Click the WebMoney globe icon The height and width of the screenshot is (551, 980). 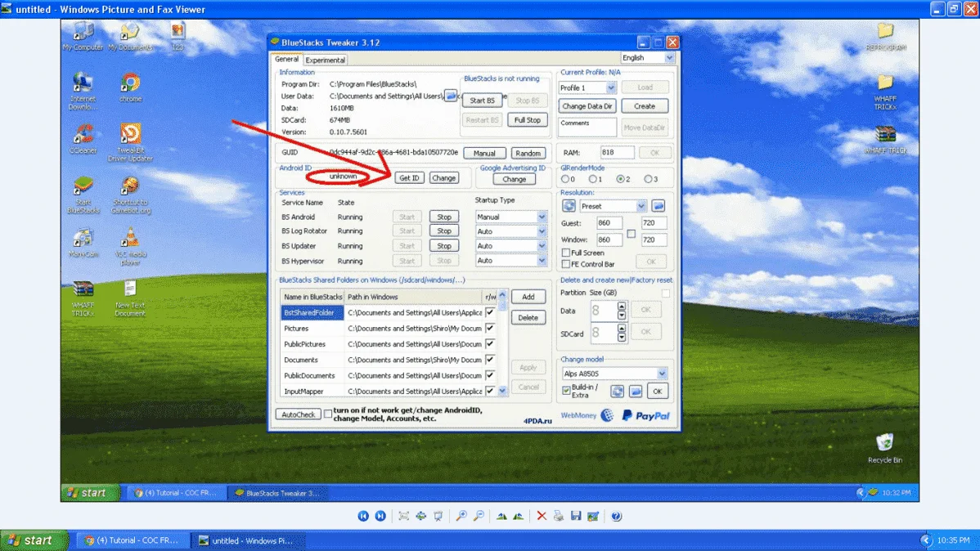pyautogui.click(x=607, y=415)
